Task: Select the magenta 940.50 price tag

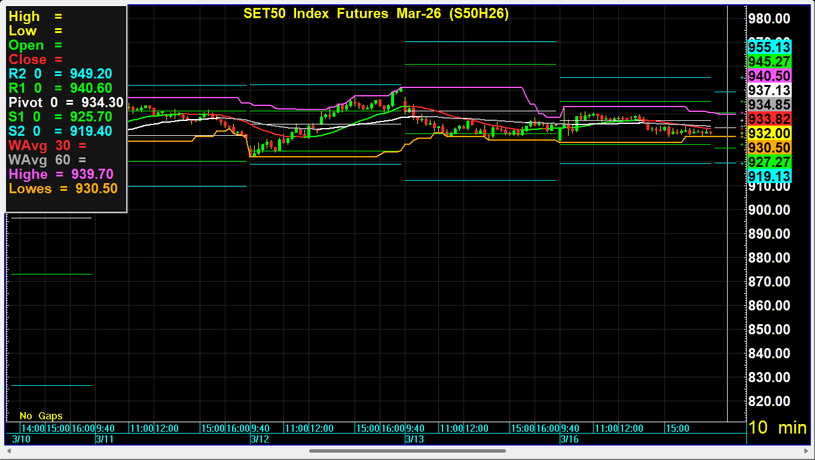Action: 770,76
